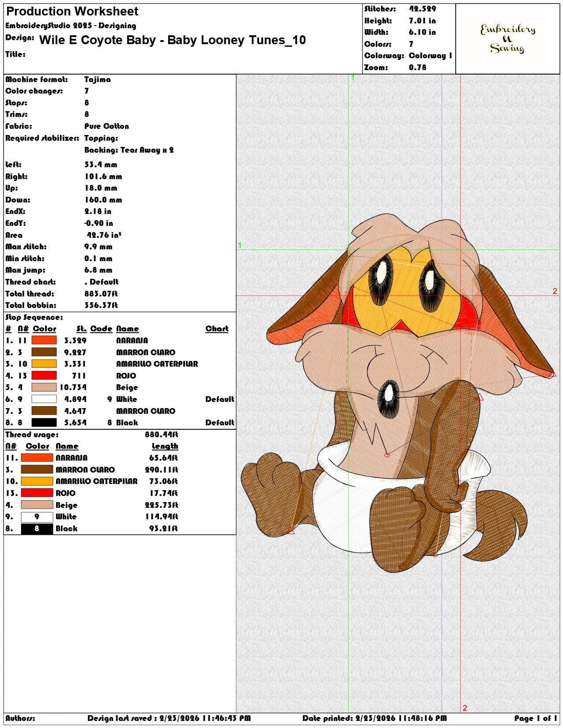The width and height of the screenshot is (563, 728).
Task: Click the White length 114.94ft
Action: pyautogui.click(x=162, y=517)
